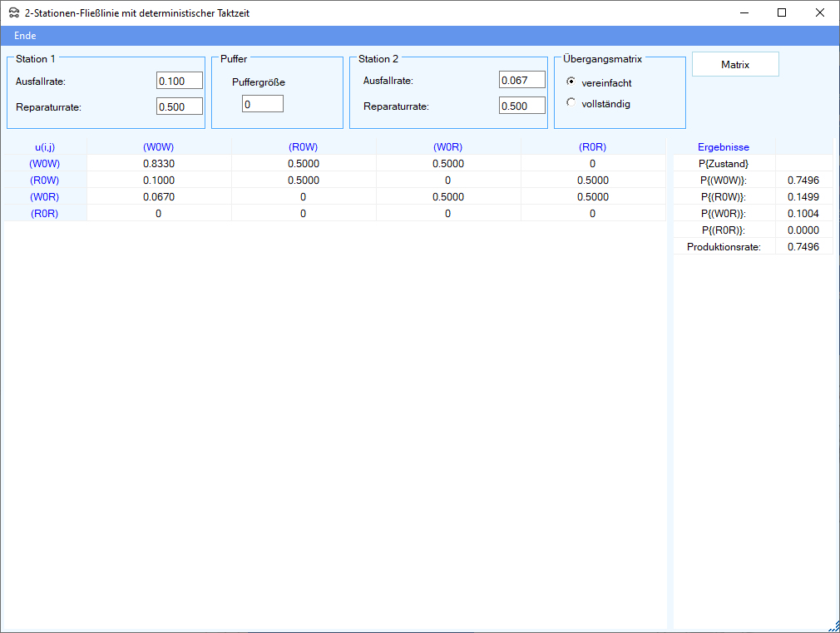This screenshot has width=840, height=633.
Task: Edit Station 2 Reparaturrate field
Action: coord(521,106)
